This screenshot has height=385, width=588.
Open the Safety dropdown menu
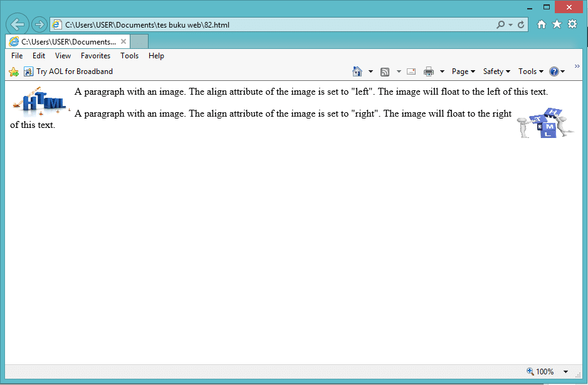point(495,71)
